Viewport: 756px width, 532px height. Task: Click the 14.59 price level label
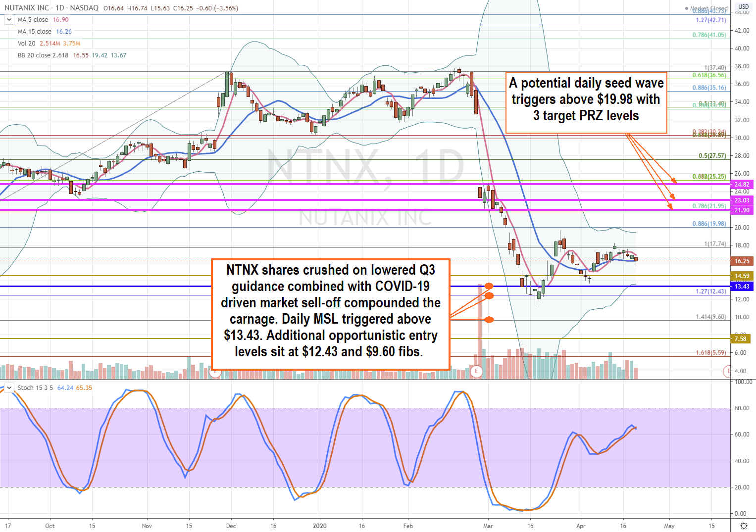[742, 276]
